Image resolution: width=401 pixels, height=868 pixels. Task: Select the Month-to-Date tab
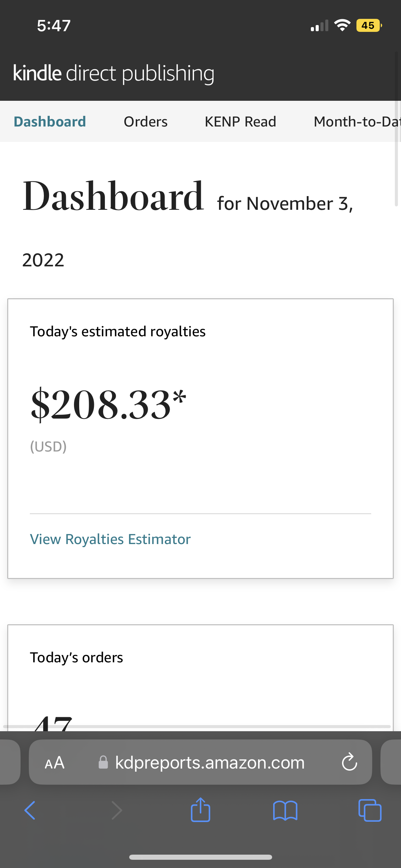356,122
